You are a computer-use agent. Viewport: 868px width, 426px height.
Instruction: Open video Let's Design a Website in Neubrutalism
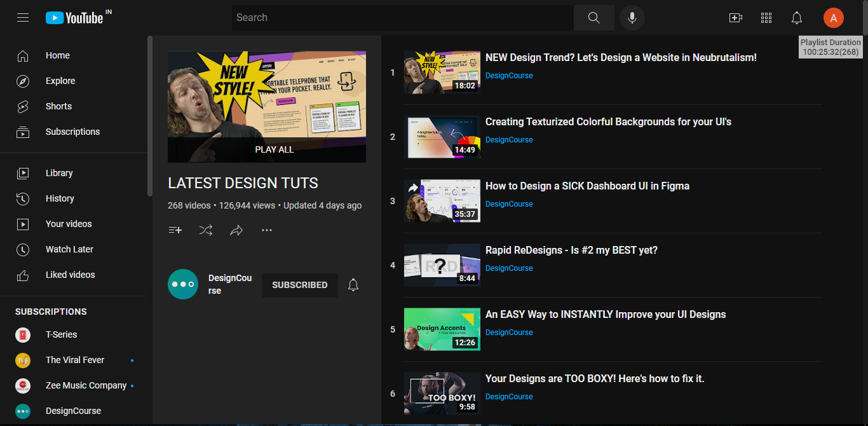[621, 57]
